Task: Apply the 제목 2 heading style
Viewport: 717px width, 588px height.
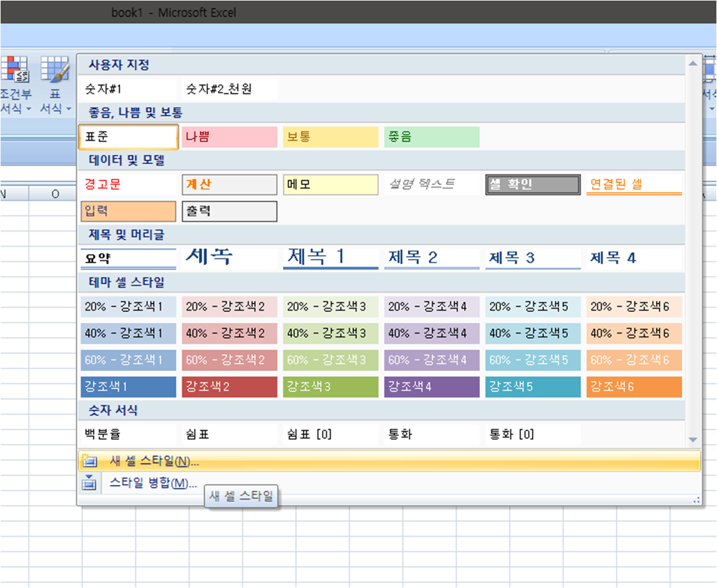Action: pos(432,259)
